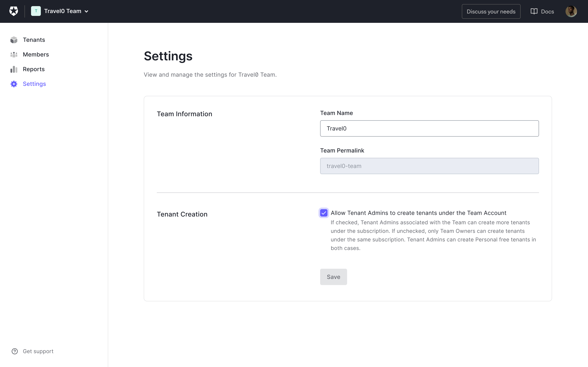Click the Members icon in sidebar
Image resolution: width=588 pixels, height=367 pixels.
tap(14, 54)
